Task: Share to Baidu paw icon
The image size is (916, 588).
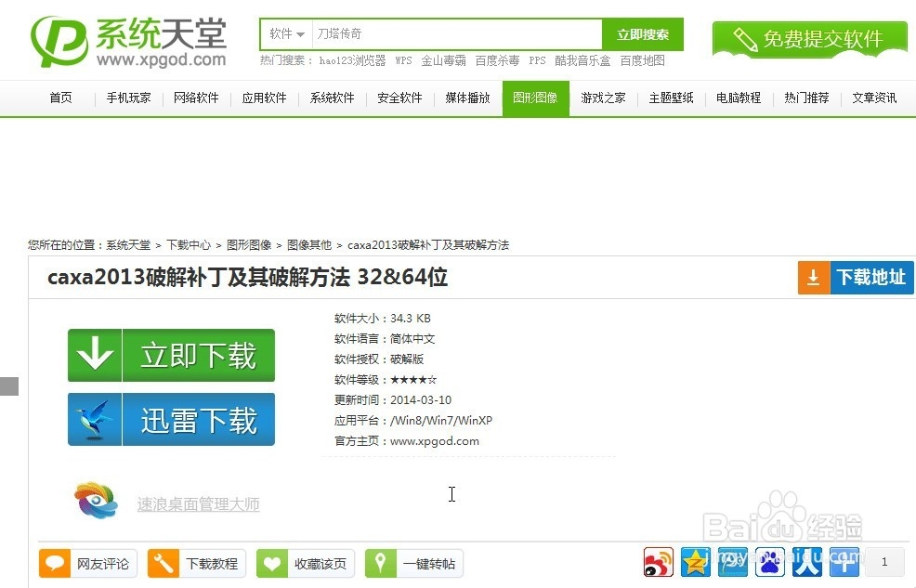Action: pyautogui.click(x=770, y=562)
